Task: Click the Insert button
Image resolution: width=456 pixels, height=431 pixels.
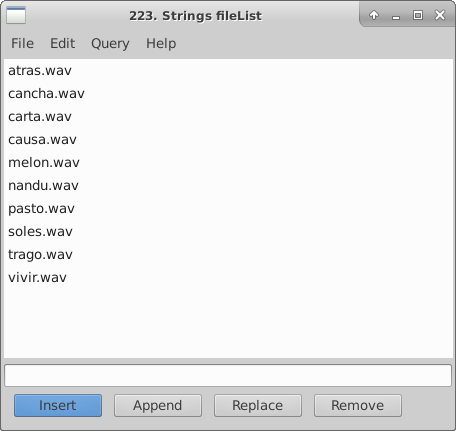Action: pos(58,405)
